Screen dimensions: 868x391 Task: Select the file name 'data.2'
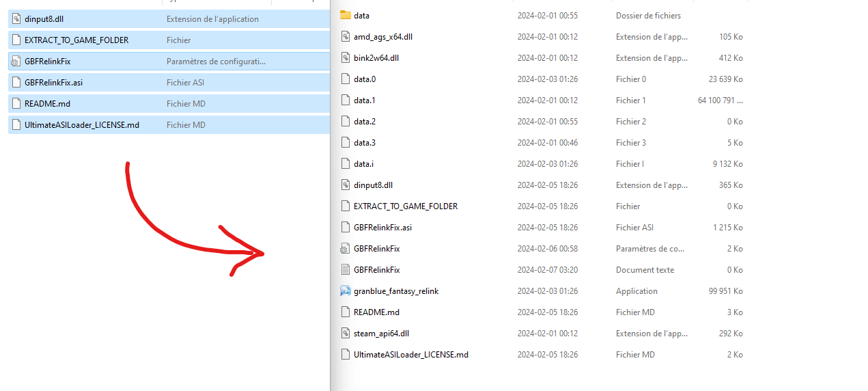[x=365, y=121]
